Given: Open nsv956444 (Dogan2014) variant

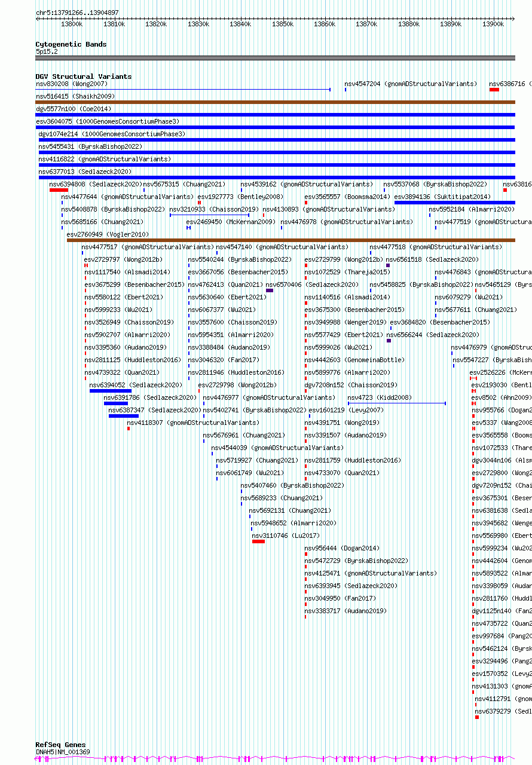Looking at the screenshot, I should tap(342, 548).
